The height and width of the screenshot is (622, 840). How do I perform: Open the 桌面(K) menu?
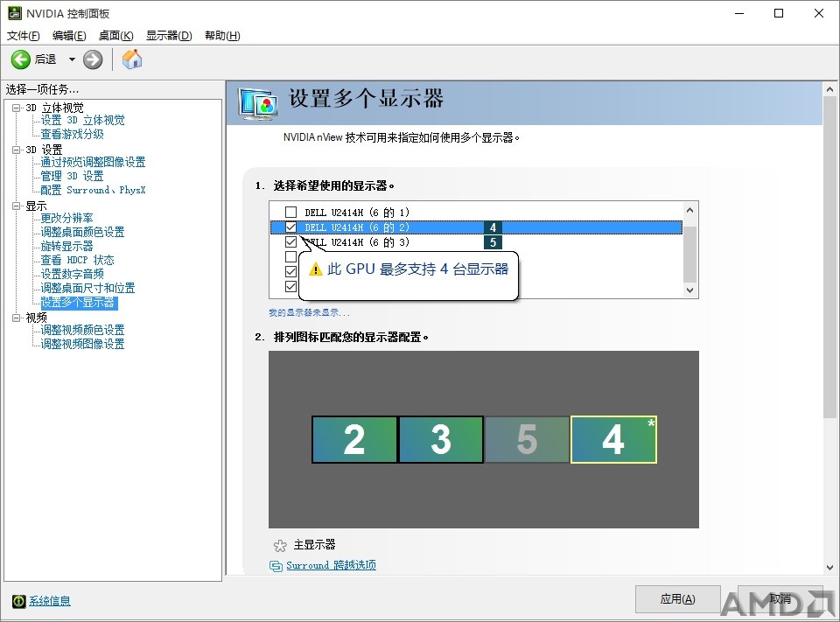point(115,35)
